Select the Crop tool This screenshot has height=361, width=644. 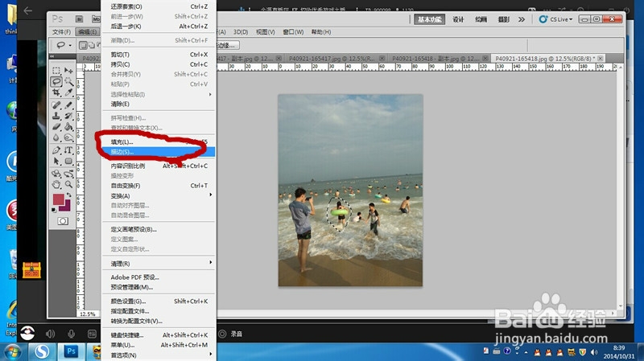(56, 92)
